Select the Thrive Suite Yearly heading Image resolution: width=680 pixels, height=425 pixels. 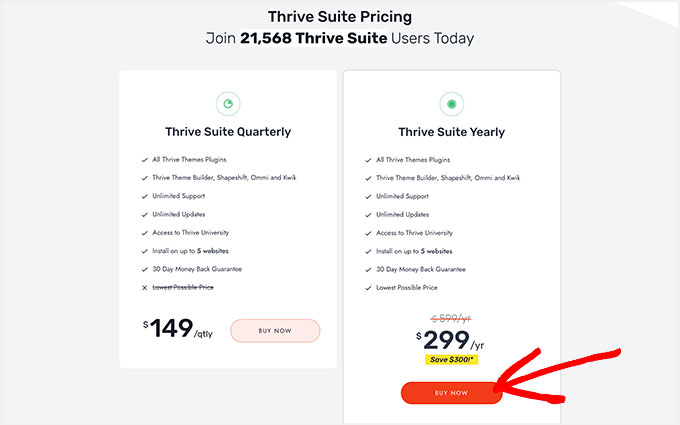coord(451,132)
